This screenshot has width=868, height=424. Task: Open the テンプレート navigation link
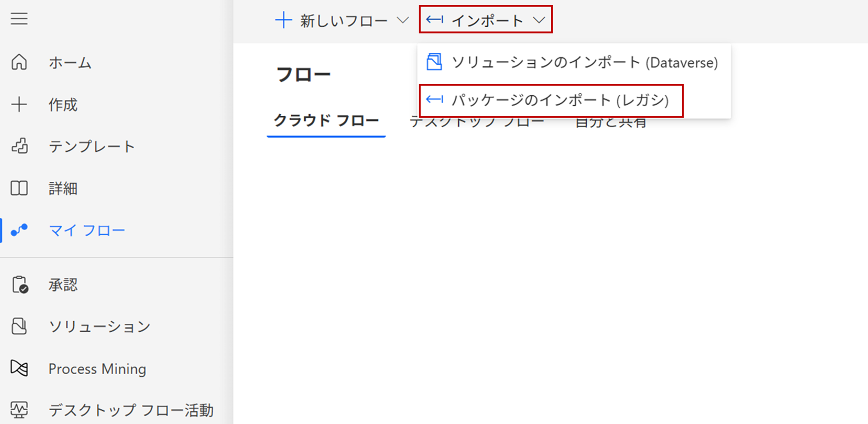(92, 147)
